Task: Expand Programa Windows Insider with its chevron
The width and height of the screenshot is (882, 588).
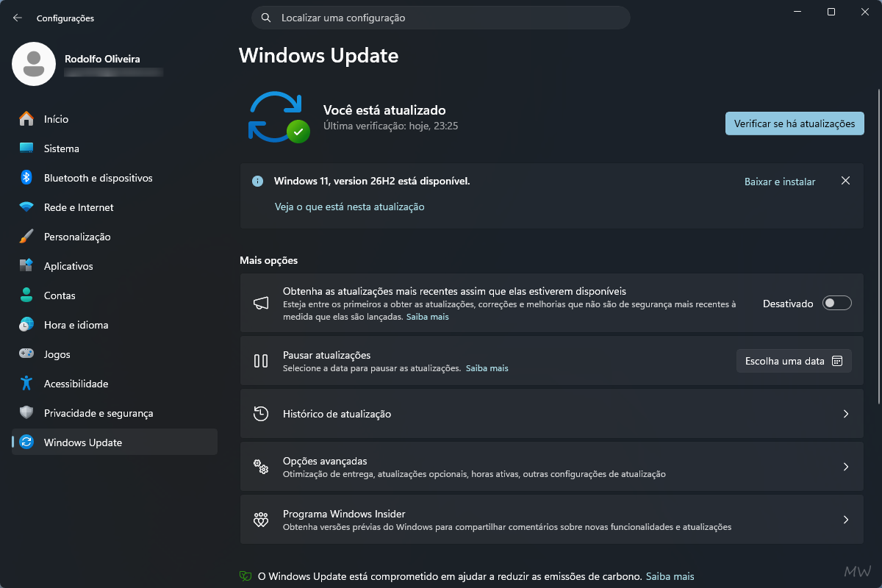Action: 846,520
